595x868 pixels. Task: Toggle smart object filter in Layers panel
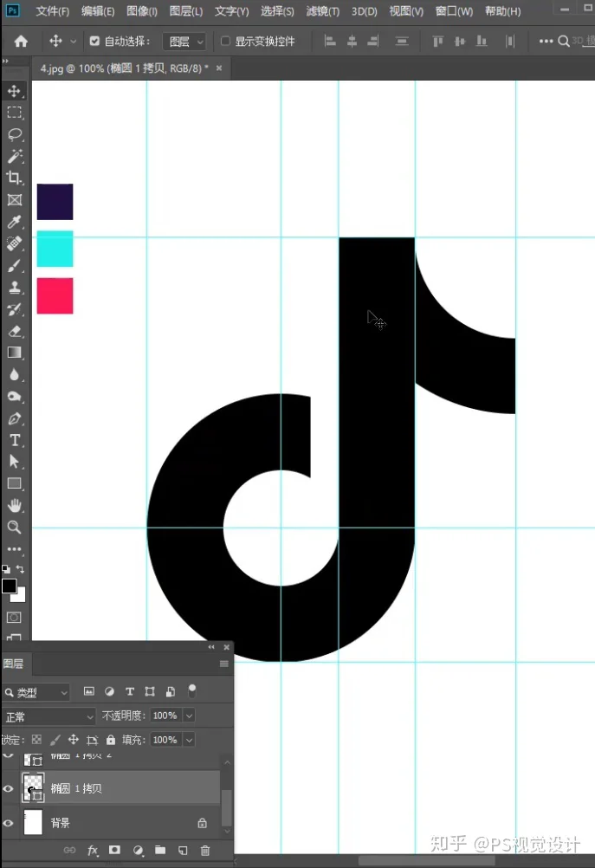(171, 691)
